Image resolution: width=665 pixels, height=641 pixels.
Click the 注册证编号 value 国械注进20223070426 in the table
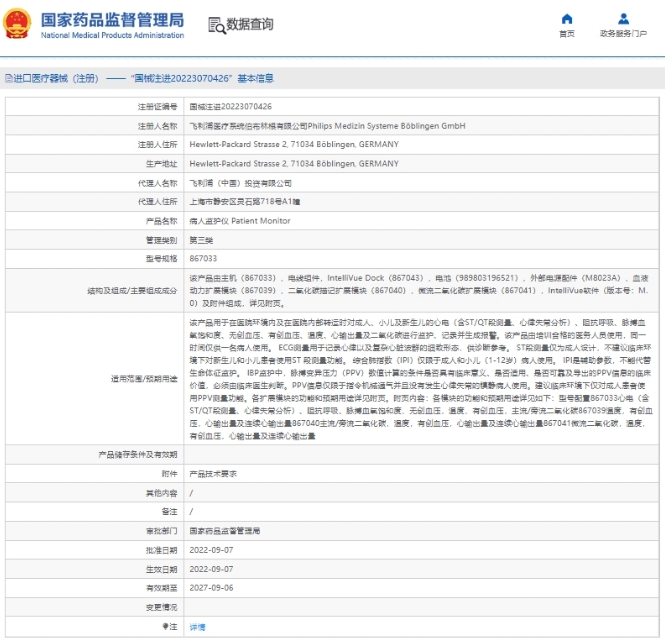coord(230,107)
